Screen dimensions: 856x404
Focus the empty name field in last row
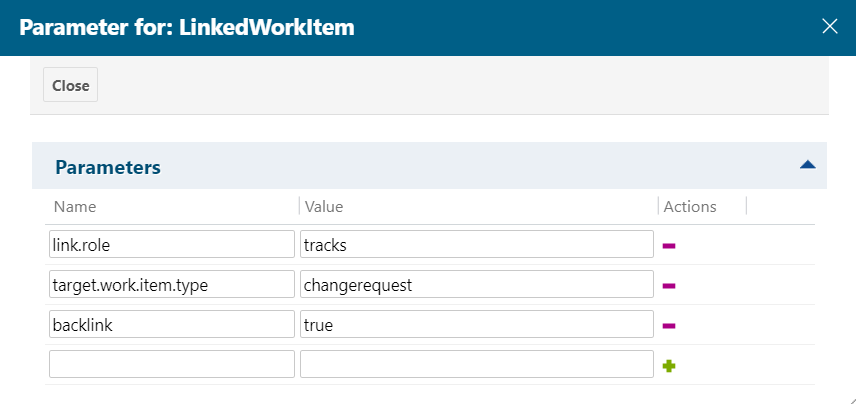(172, 364)
